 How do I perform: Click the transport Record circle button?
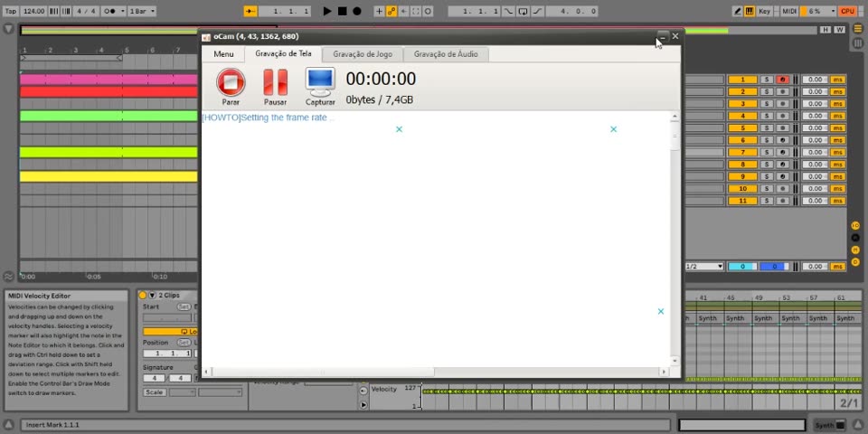pyautogui.click(x=356, y=11)
